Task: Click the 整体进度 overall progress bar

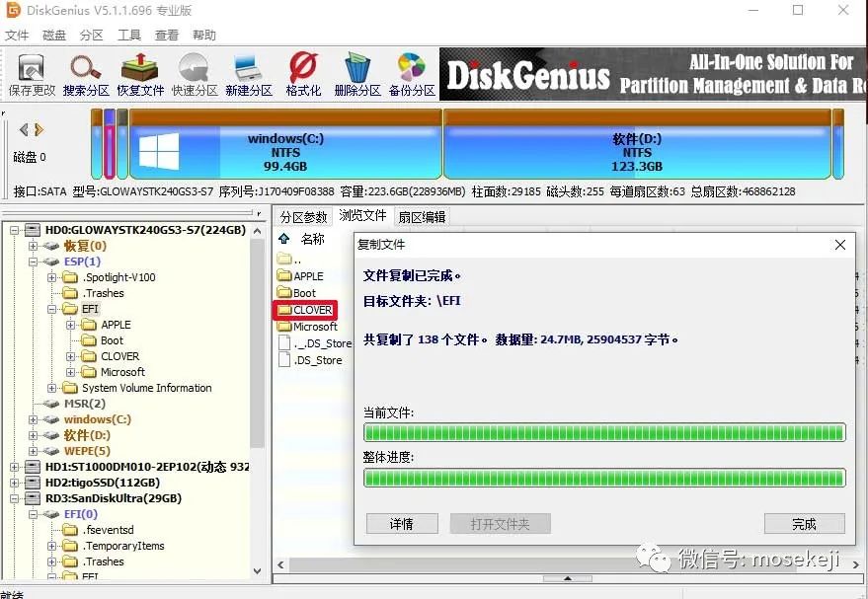Action: pyautogui.click(x=604, y=478)
